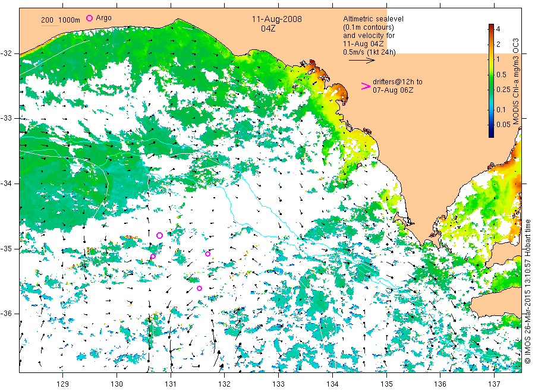Click longitude axis label '132'
The width and height of the screenshot is (535, 392).
click(225, 384)
